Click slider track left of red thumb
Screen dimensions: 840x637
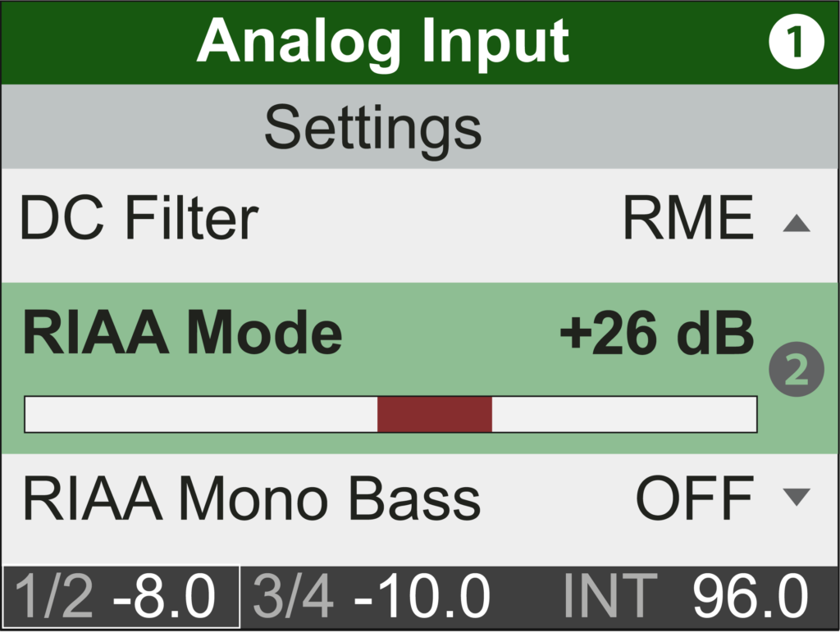click(201, 414)
